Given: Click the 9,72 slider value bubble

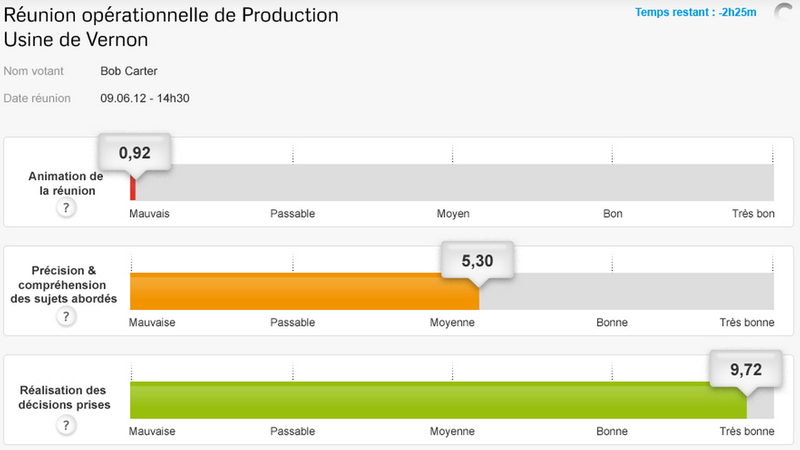Looking at the screenshot, I should 746,369.
